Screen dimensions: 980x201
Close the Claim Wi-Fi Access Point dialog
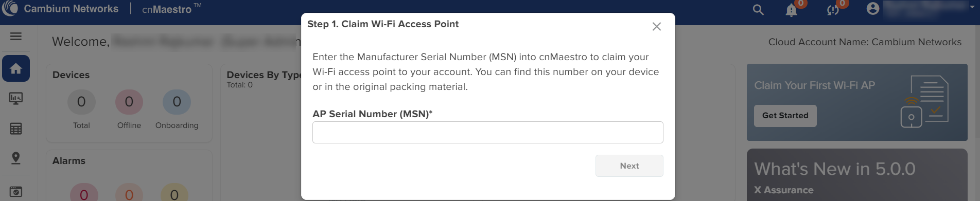click(x=656, y=26)
